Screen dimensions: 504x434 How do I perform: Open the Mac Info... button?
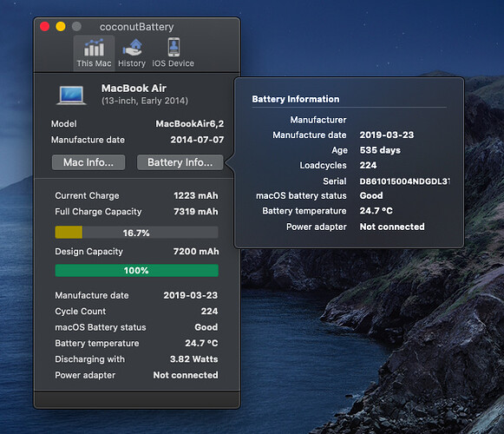[x=88, y=162]
